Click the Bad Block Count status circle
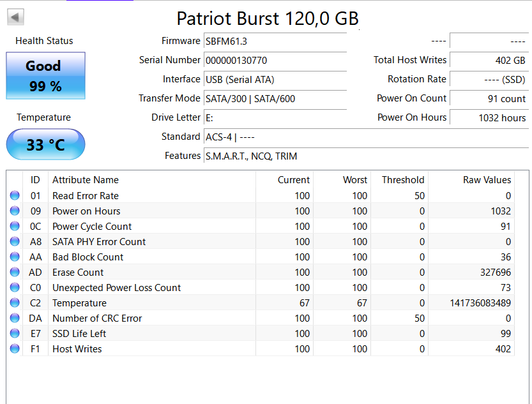This screenshot has width=532, height=404. click(x=15, y=257)
